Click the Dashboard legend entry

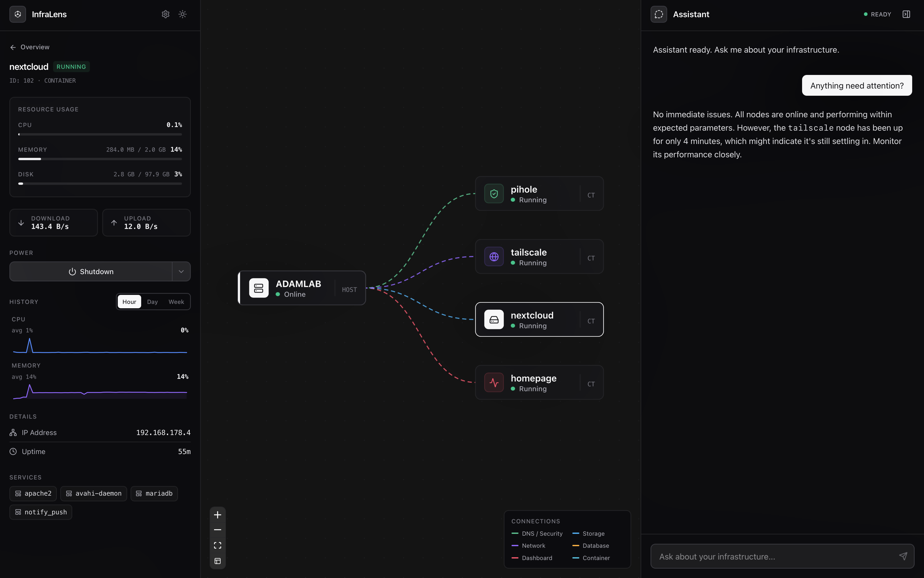(532, 558)
